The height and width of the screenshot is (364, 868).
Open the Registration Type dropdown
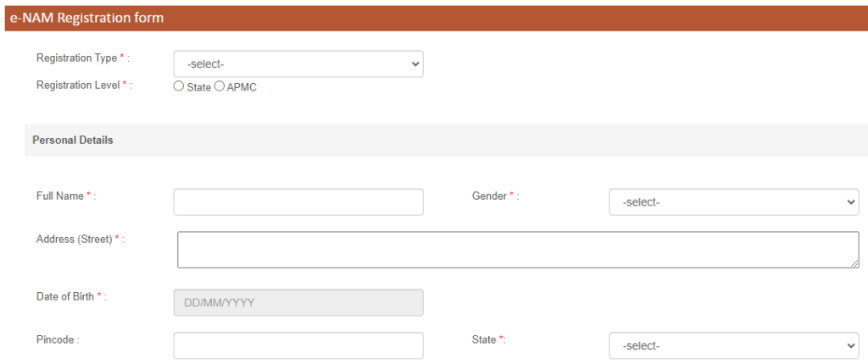click(298, 64)
